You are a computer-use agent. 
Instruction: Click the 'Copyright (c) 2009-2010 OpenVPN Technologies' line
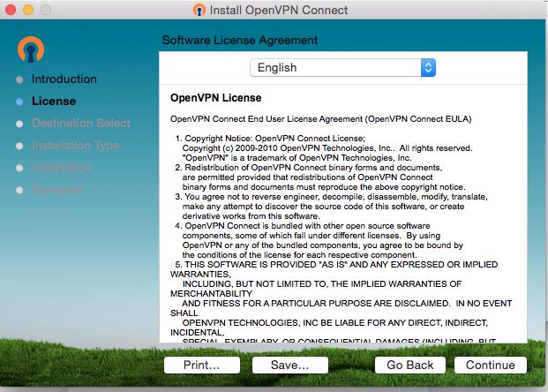(327, 148)
